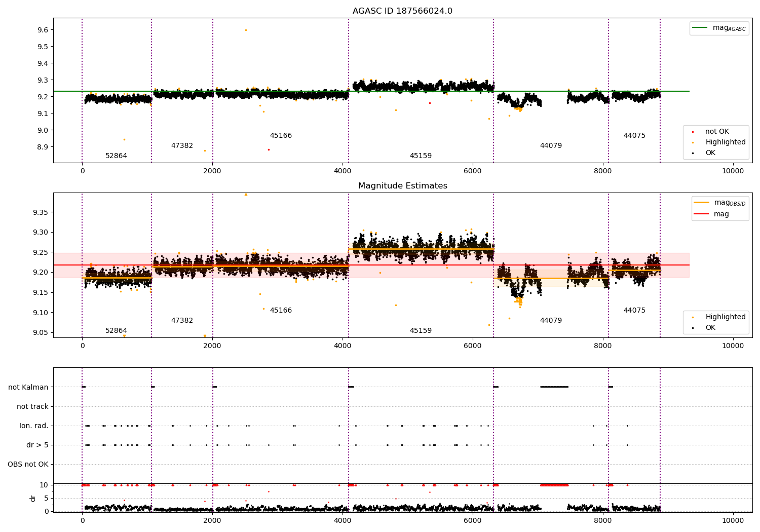Click the 9.10 y-axis tick label

click(41, 313)
